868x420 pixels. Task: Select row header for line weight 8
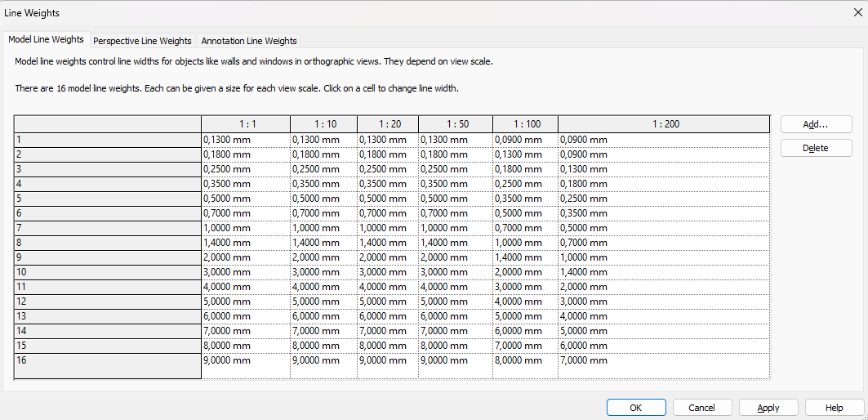(108, 243)
